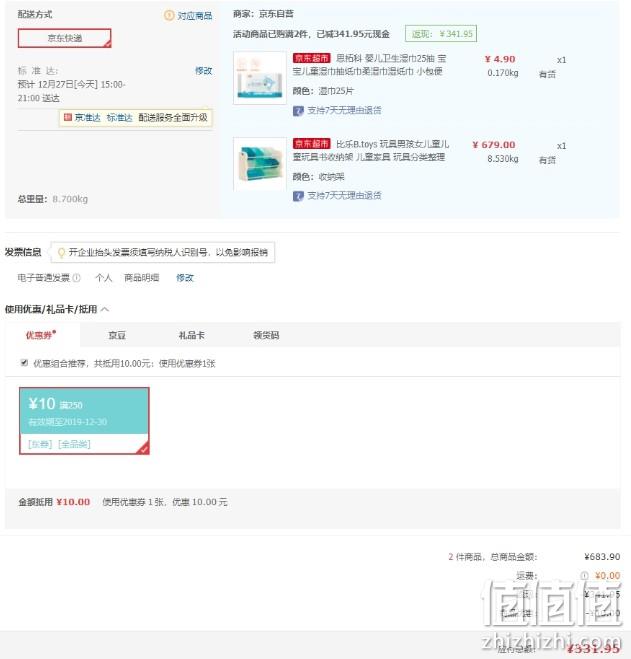The image size is (631, 659).
Task: Click the lightbulb tip icon in invoice notice
Action: 61,252
